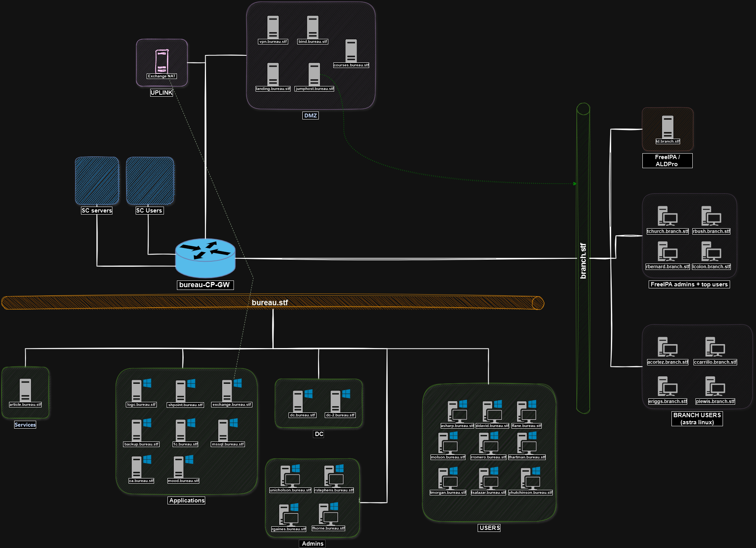Viewport: 756px width, 548px height.
Task: Select the pink Exchange NAT server icon
Action: coord(162,61)
